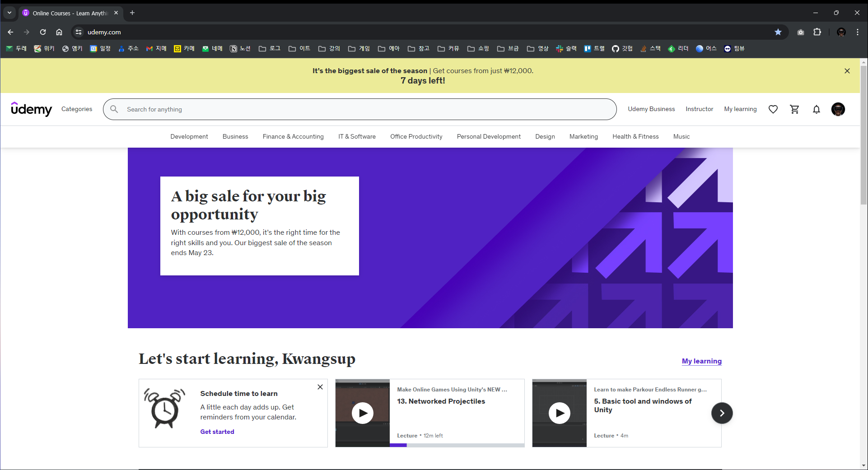This screenshot has height=470, width=868.
Task: Open the browser extensions puzzle icon
Action: tap(817, 32)
